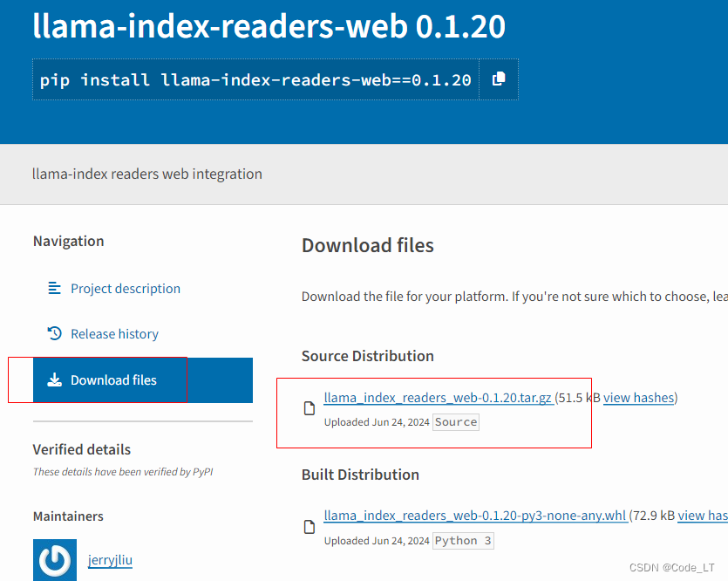Click the Project description list icon

pos(54,289)
